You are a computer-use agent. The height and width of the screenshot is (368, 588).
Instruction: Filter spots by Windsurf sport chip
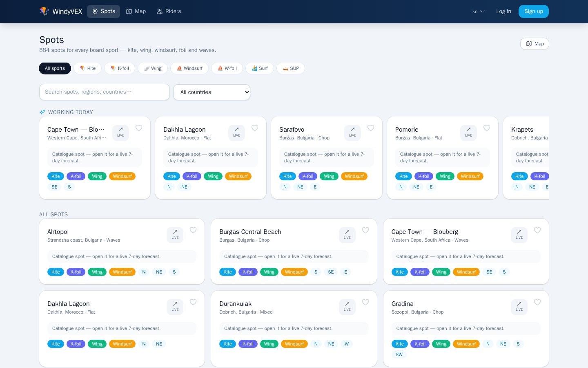189,68
